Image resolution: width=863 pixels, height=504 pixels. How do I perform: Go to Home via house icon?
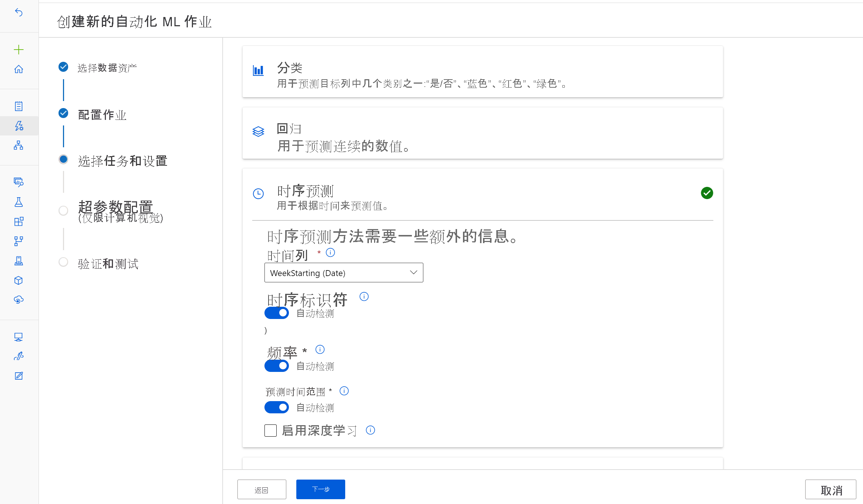click(x=19, y=69)
